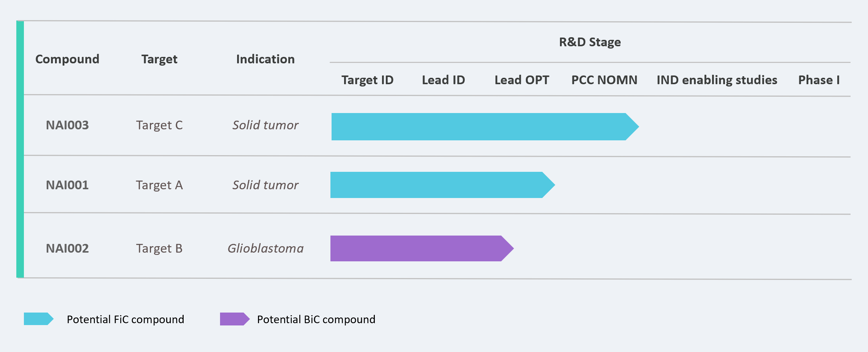Select the Compound column header
Viewport: 868px width, 352px height.
(x=67, y=59)
